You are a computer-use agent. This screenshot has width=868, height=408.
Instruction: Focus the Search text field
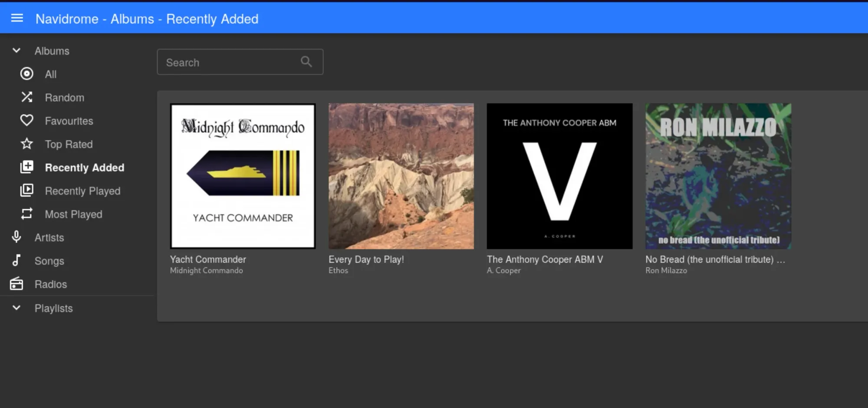point(230,62)
